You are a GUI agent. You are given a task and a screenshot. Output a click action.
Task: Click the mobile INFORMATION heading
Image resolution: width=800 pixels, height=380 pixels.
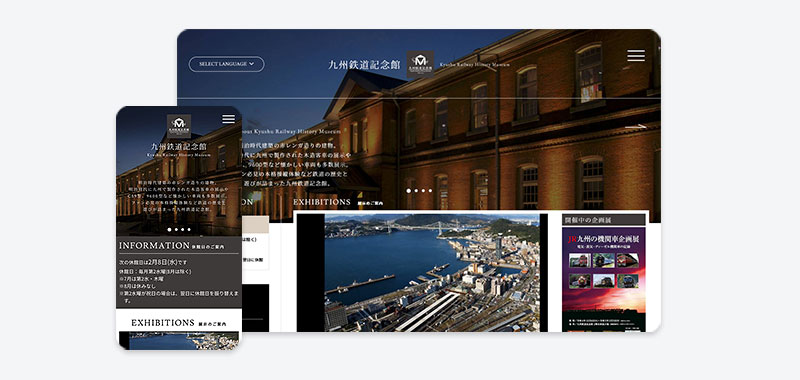(155, 245)
